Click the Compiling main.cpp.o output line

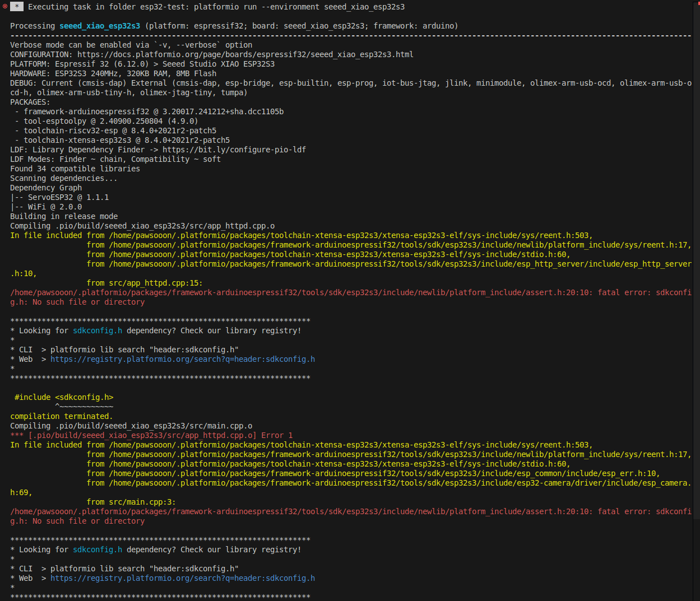(x=131, y=426)
